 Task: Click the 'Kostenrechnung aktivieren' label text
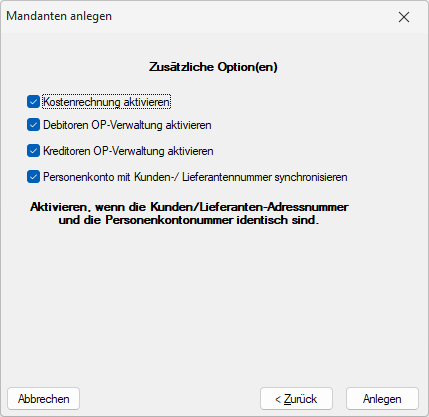(106, 102)
